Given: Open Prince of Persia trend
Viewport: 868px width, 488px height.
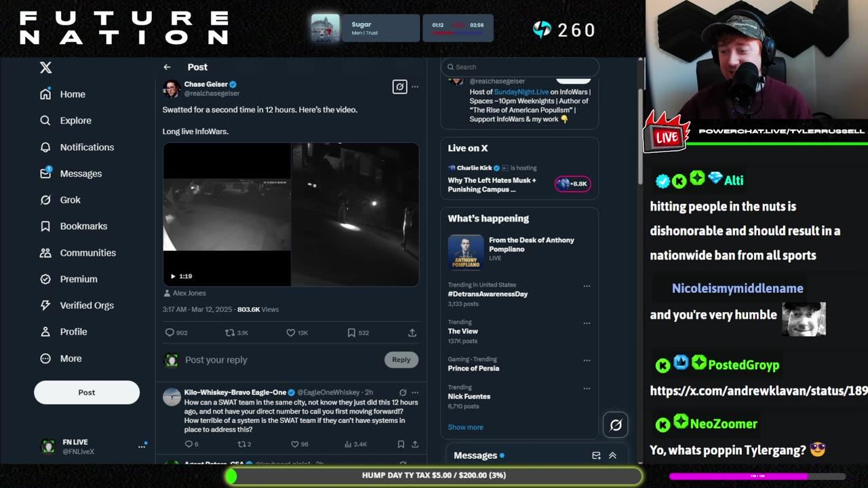Looking at the screenshot, I should 473,369.
